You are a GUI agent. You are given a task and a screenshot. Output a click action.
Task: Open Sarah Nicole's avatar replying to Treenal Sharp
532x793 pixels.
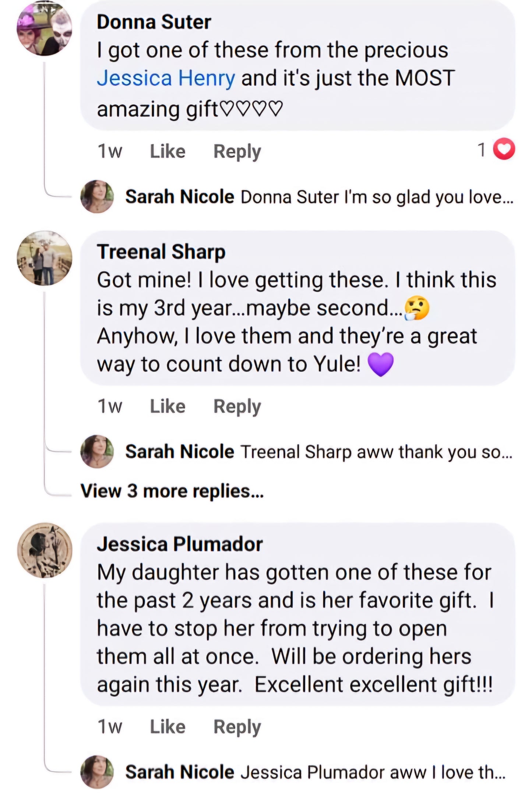pyautogui.click(x=97, y=451)
